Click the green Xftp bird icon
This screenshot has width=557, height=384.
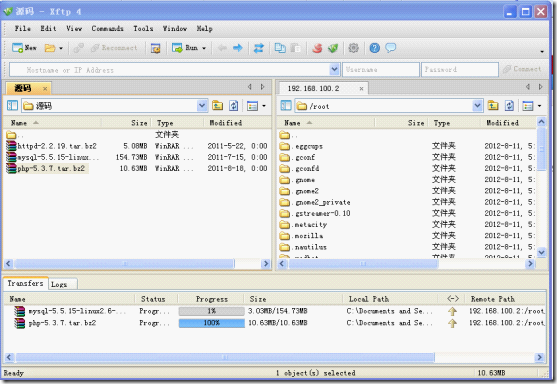[333, 48]
